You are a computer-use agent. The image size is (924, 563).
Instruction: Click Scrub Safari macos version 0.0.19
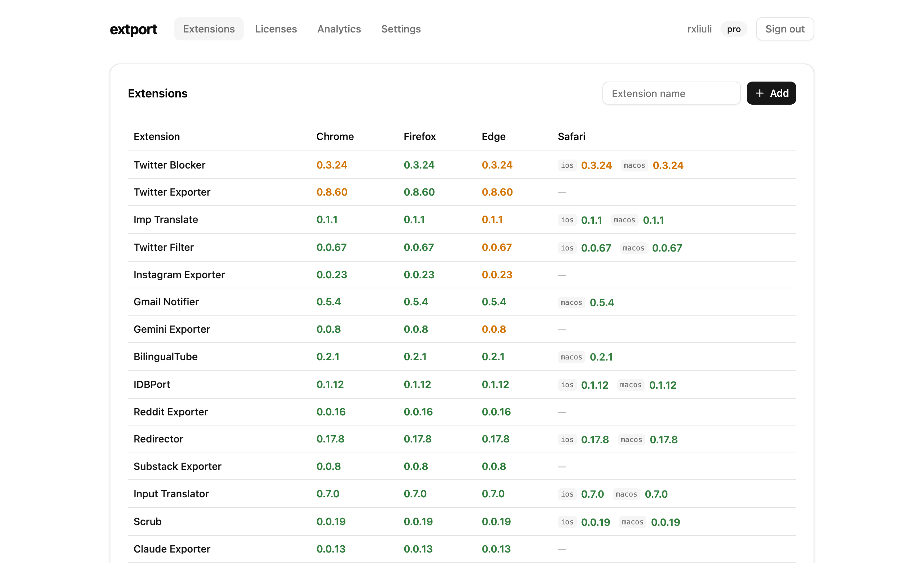pyautogui.click(x=665, y=522)
